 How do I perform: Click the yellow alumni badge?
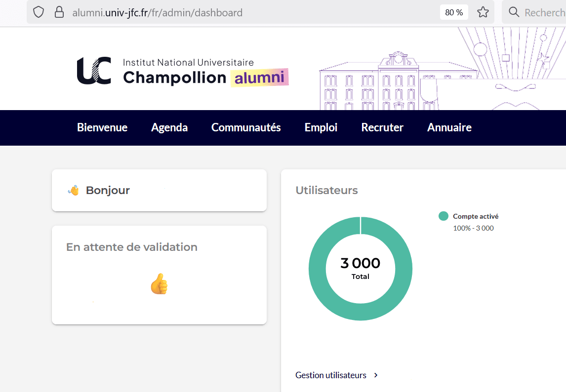tap(259, 78)
